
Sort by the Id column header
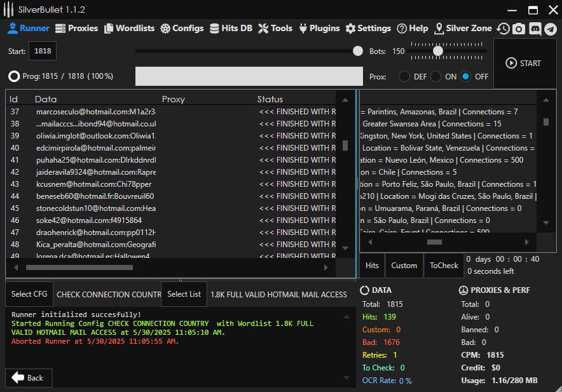tap(13, 99)
